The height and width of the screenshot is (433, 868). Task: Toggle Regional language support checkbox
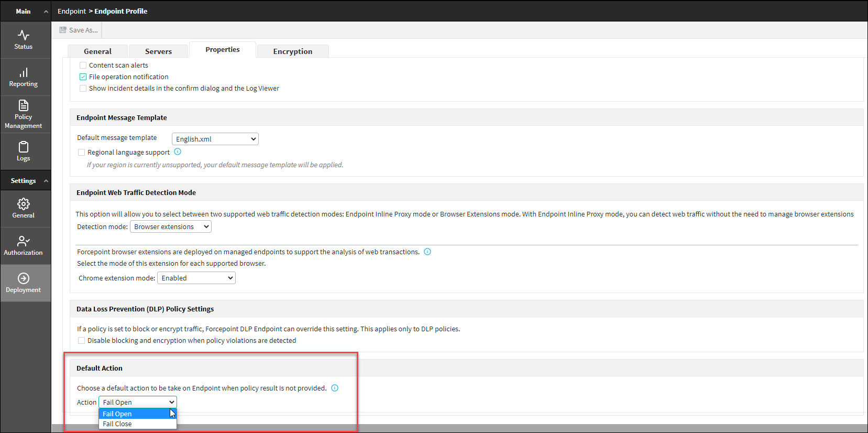pos(81,153)
